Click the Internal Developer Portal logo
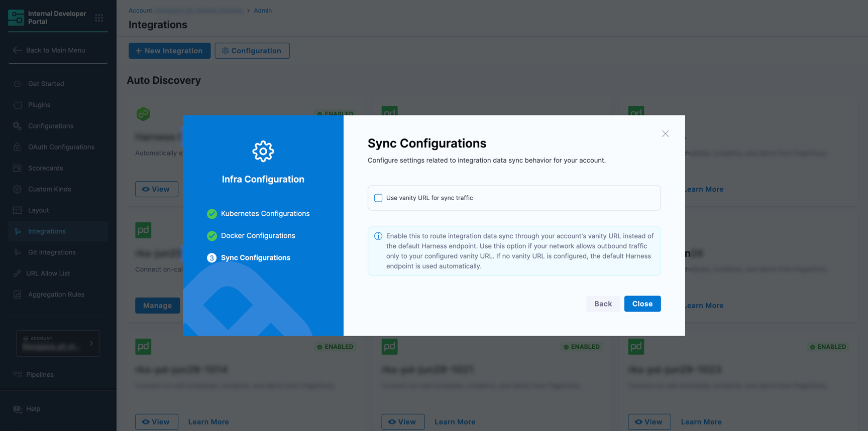Image resolution: width=868 pixels, height=431 pixels. pyautogui.click(x=16, y=18)
